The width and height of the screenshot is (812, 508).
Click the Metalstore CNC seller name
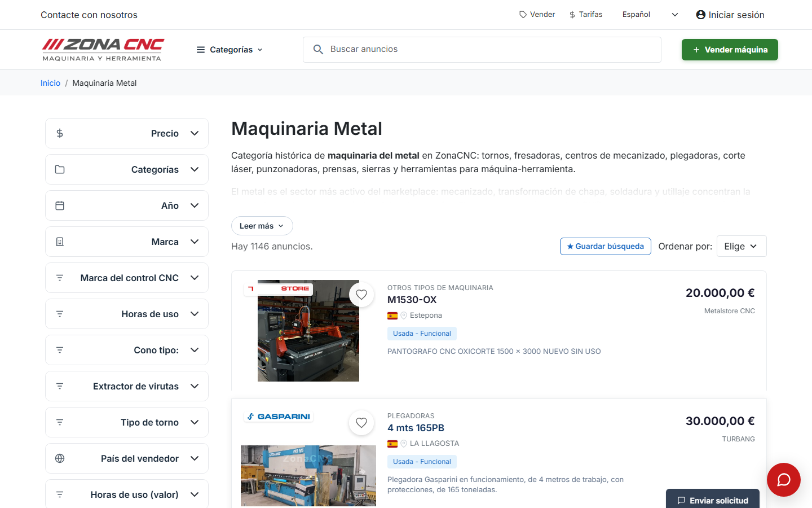[x=730, y=311]
